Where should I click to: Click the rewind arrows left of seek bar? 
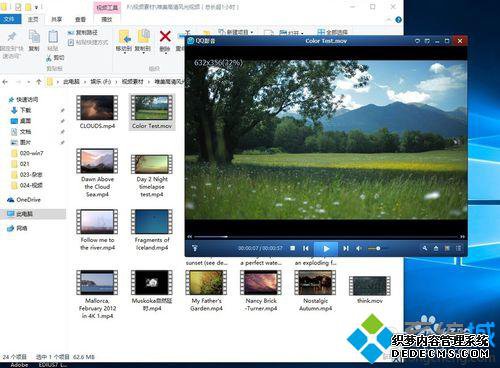tap(190, 237)
